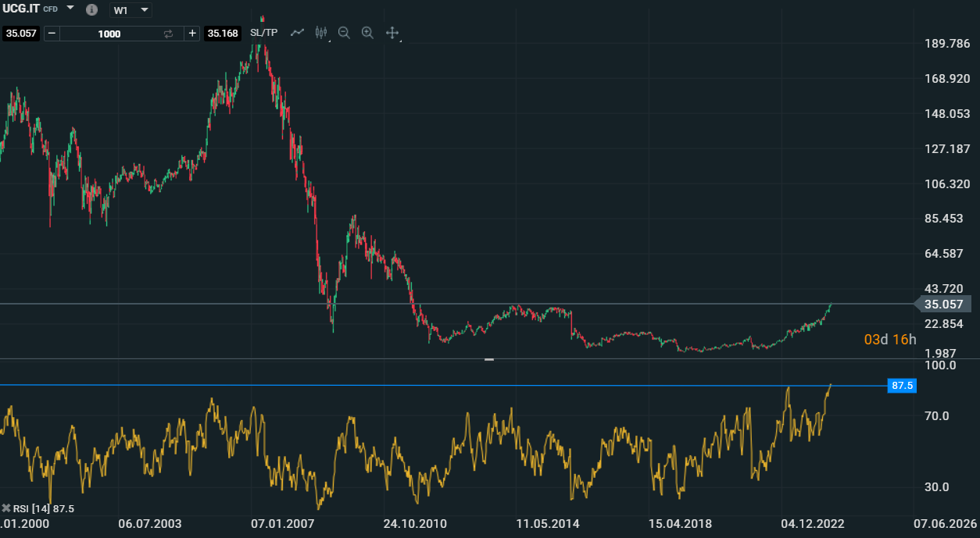Viewport: 980px width, 538px height.
Task: Open the candlestick chart type selector
Action: (320, 33)
